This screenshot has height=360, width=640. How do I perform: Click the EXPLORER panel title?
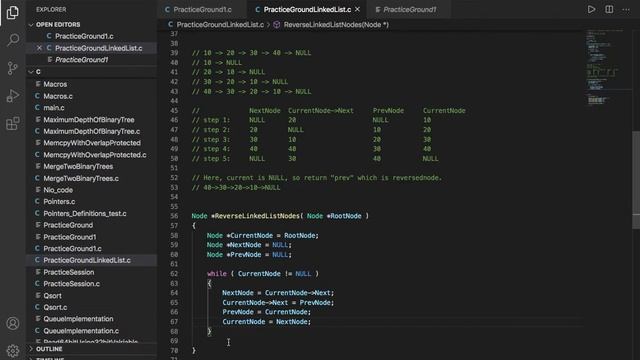pyautogui.click(x=51, y=9)
